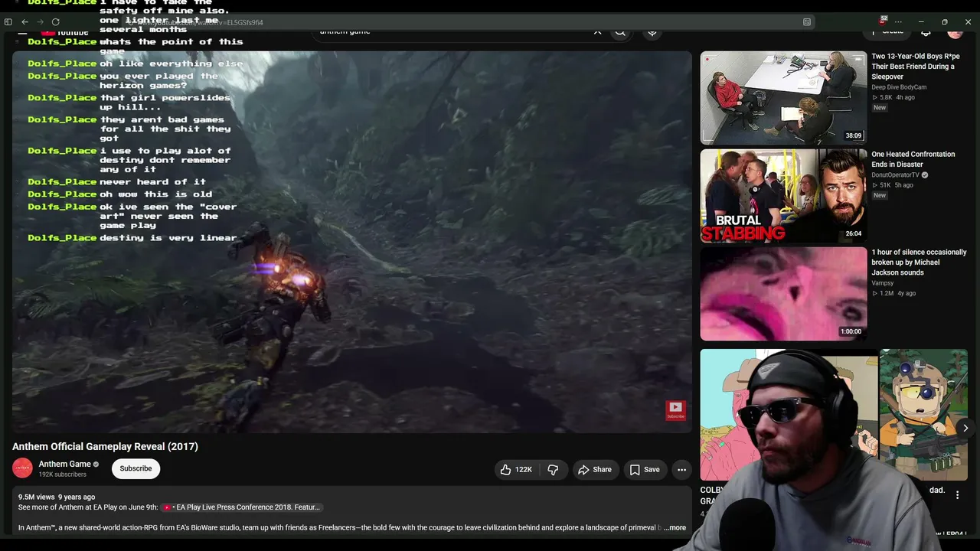
Task: Visit the DonutOperatorTV channel
Action: point(895,175)
